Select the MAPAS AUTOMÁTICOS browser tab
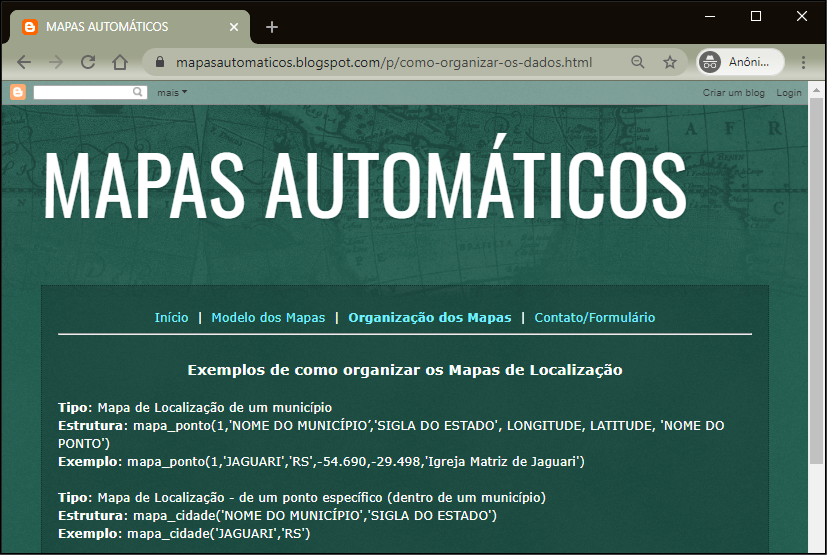This screenshot has width=827, height=555. click(120, 27)
